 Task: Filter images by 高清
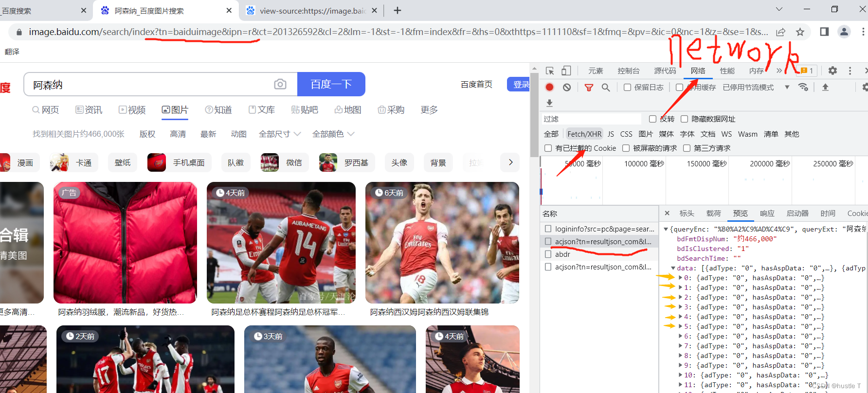coord(178,134)
